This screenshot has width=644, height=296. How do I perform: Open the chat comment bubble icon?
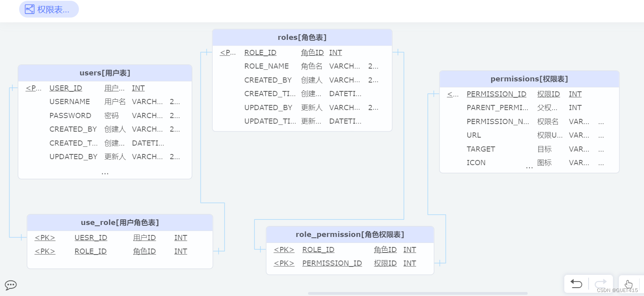point(11,285)
